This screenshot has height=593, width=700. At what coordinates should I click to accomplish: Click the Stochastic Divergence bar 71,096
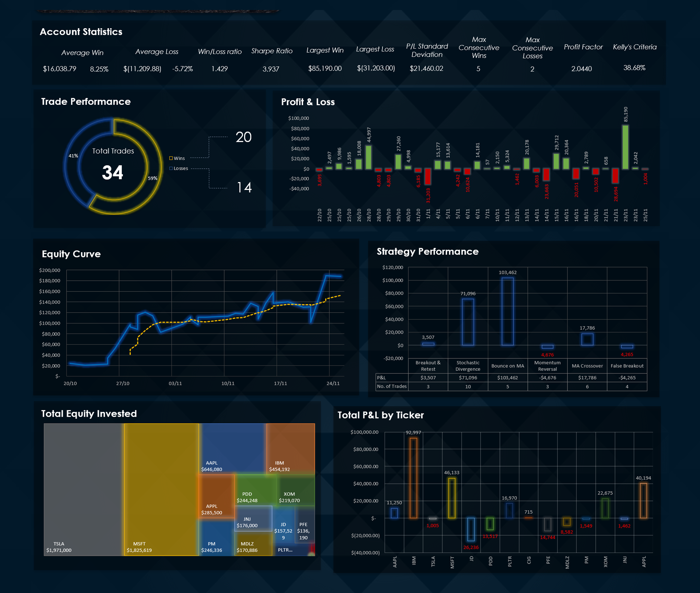point(468,322)
